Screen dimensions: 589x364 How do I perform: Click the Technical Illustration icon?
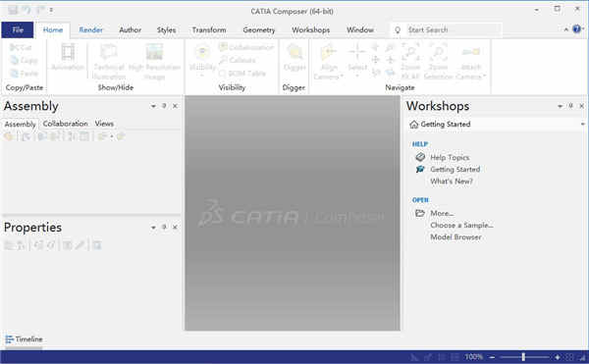pyautogui.click(x=109, y=53)
